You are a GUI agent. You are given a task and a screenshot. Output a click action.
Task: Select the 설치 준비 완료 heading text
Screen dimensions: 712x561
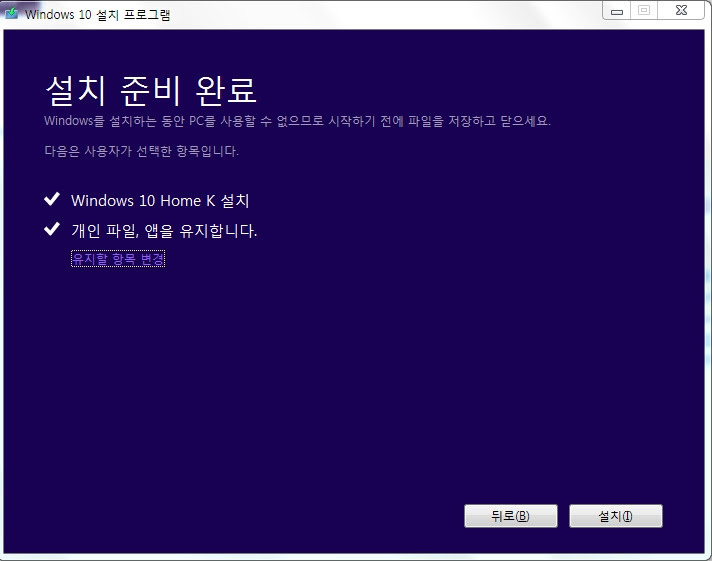pyautogui.click(x=151, y=90)
